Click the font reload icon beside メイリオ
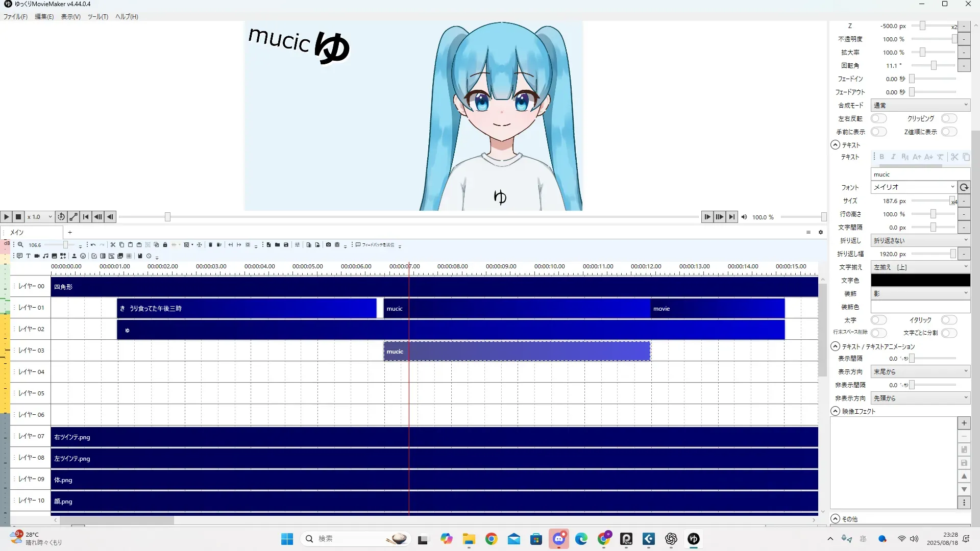The height and width of the screenshot is (551, 980). click(964, 187)
